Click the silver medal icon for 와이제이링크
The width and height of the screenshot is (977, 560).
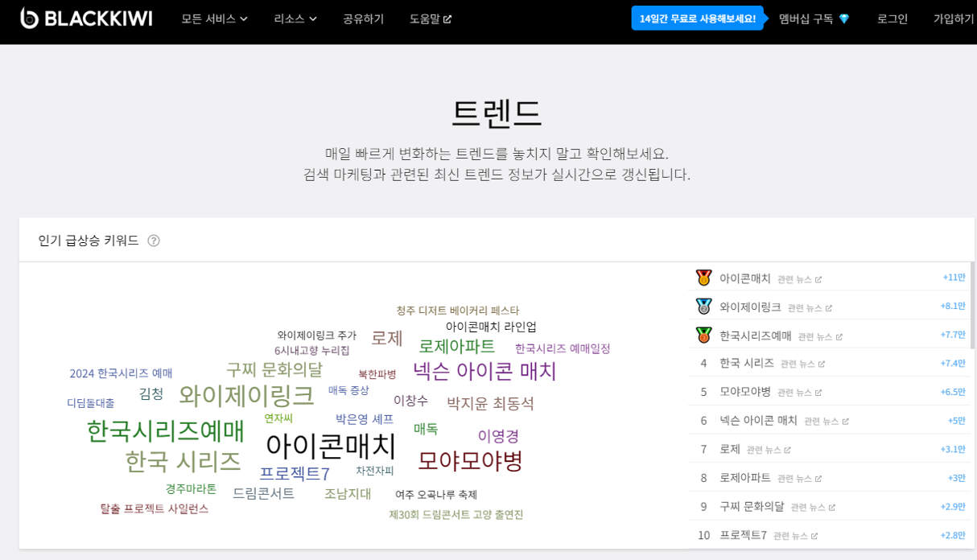pos(701,307)
